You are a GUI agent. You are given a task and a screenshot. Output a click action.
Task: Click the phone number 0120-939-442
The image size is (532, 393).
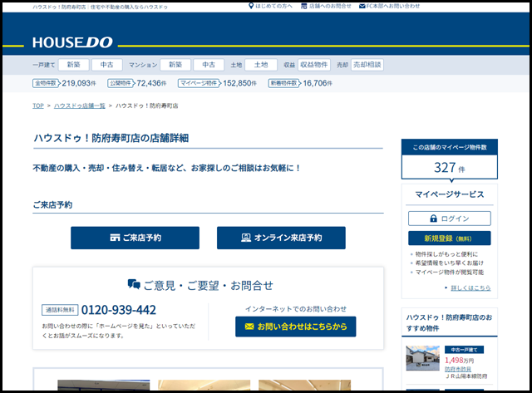[119, 310]
